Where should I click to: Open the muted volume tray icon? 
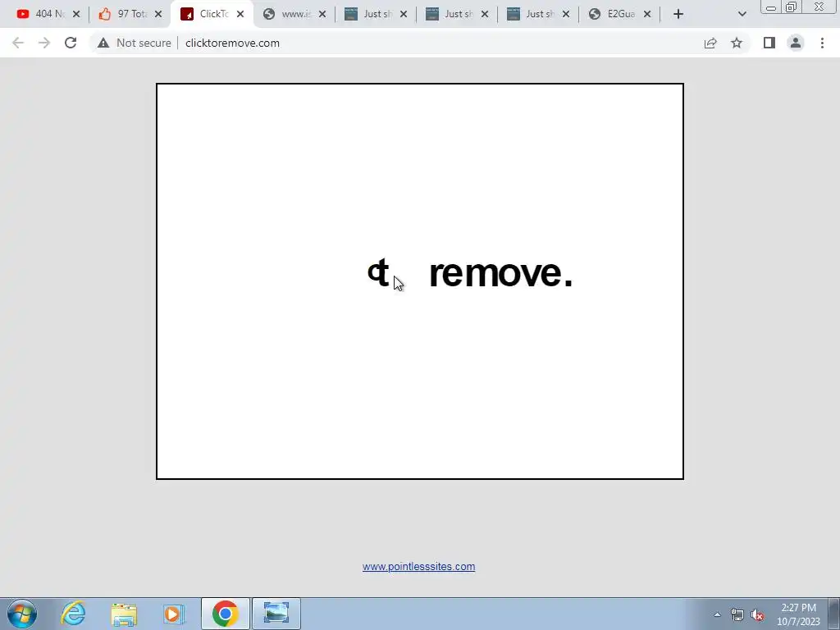(x=757, y=615)
